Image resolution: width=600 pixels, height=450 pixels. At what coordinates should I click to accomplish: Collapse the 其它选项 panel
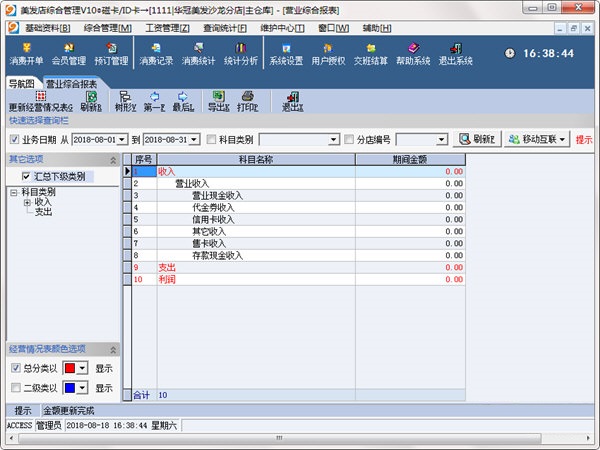[113, 160]
